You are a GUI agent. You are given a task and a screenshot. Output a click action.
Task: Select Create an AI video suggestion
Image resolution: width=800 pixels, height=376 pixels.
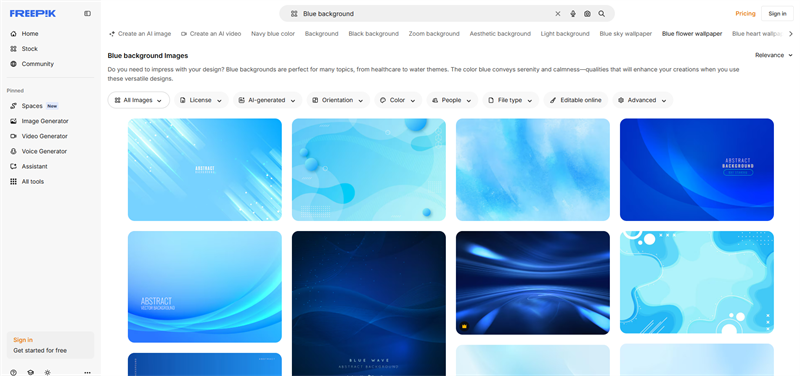click(x=211, y=34)
